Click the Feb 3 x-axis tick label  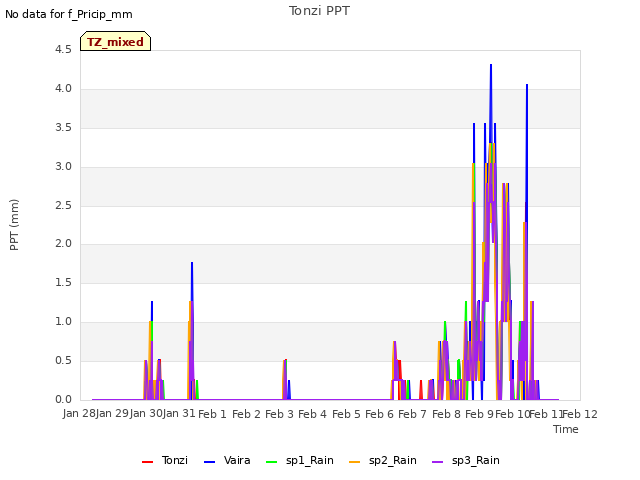[279, 414]
